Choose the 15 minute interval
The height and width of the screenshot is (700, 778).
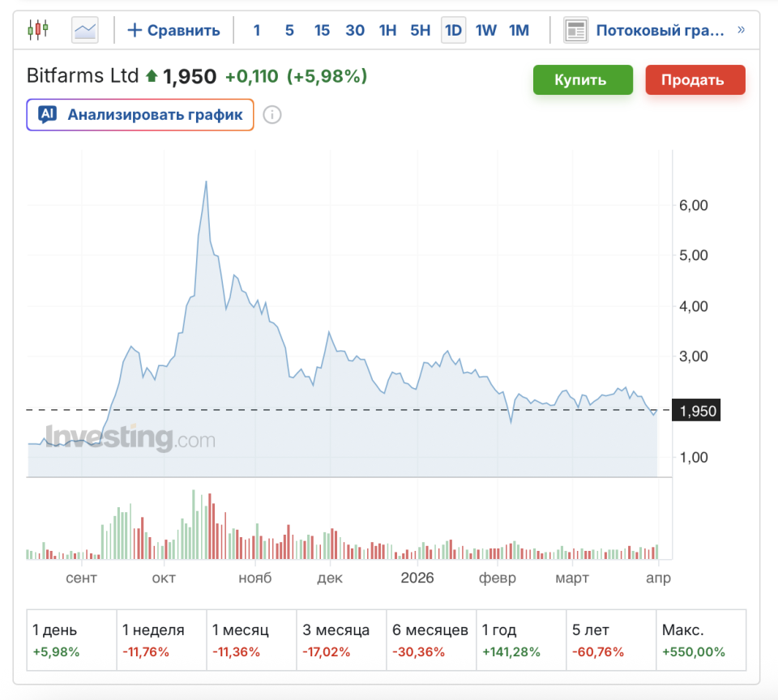click(x=322, y=30)
